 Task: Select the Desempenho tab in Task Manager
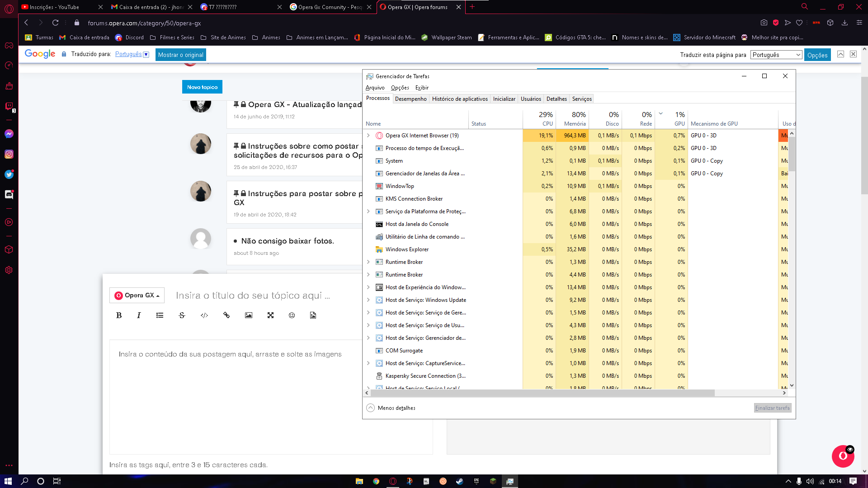point(410,99)
